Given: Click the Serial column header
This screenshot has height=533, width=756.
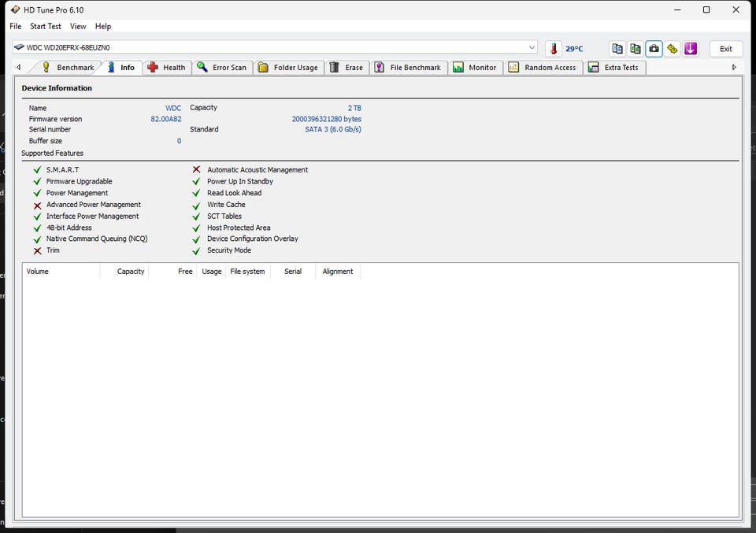Looking at the screenshot, I should [293, 272].
